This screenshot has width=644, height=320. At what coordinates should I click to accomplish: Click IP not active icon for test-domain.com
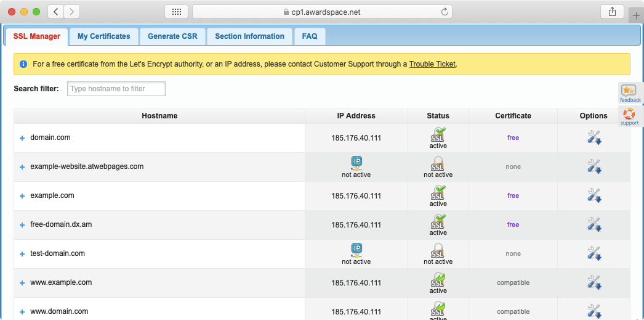coord(356,250)
